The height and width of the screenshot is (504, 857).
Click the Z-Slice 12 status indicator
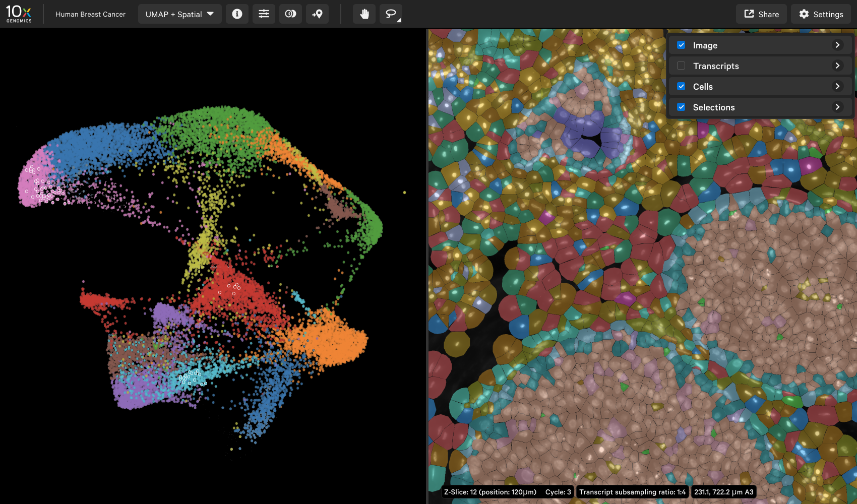[490, 492]
